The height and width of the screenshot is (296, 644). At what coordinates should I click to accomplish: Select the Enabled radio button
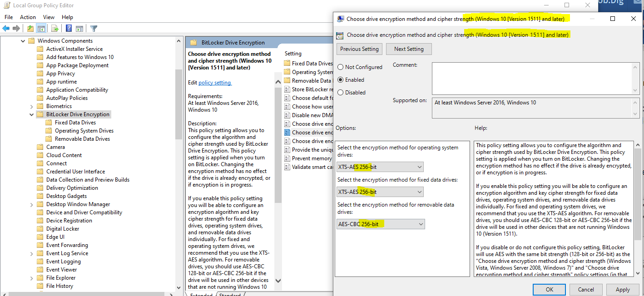coord(341,80)
